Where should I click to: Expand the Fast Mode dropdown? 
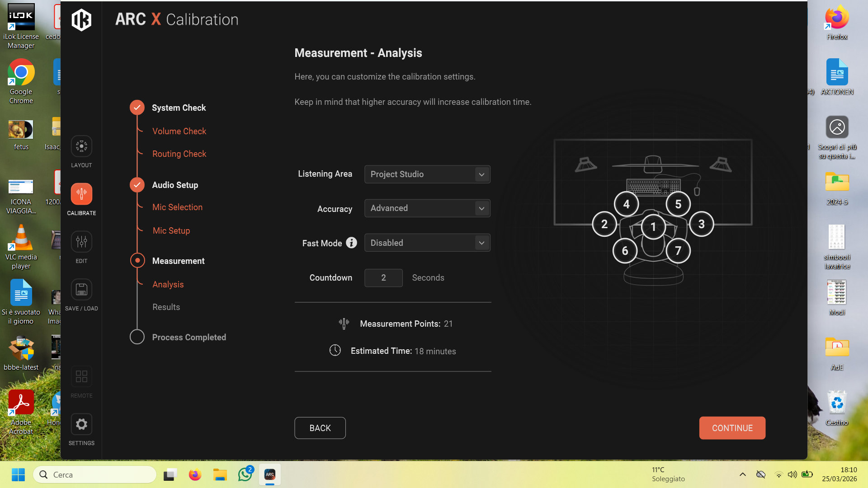[x=427, y=243]
